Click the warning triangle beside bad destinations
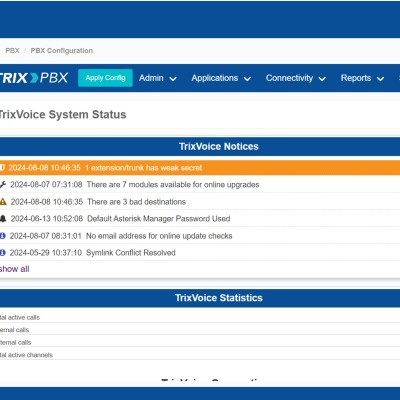 [3, 202]
